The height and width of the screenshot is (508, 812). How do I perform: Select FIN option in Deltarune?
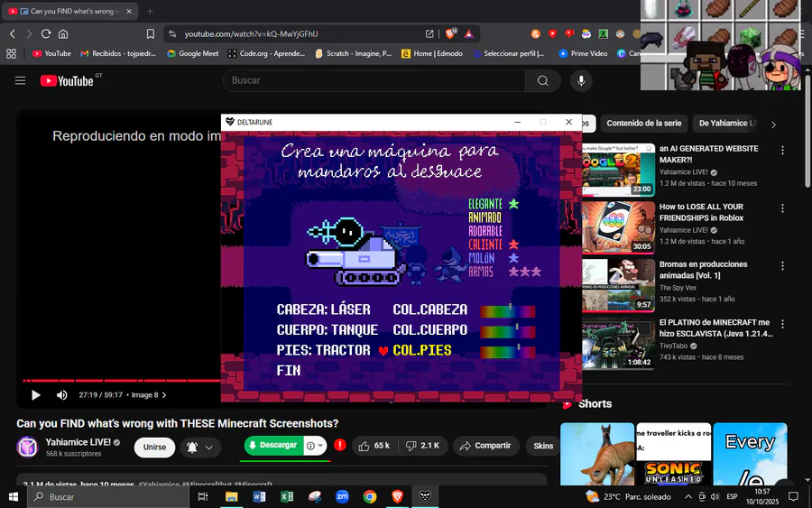point(289,371)
